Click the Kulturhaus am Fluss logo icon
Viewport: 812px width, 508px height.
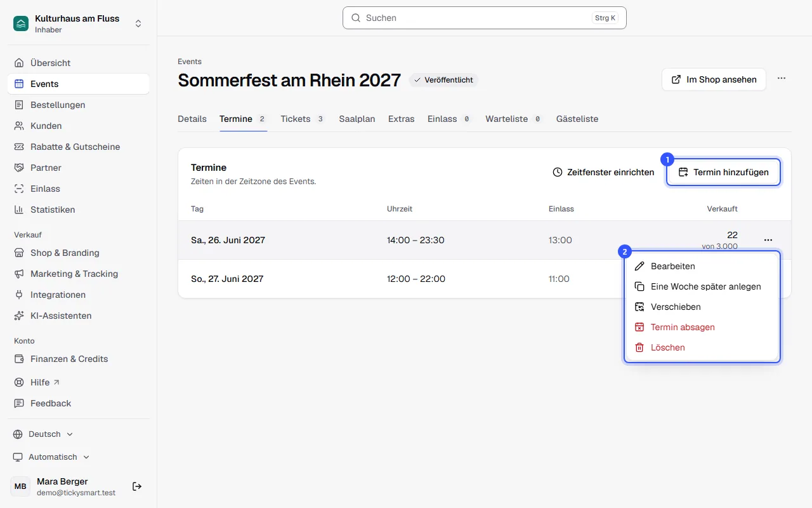pos(21,23)
